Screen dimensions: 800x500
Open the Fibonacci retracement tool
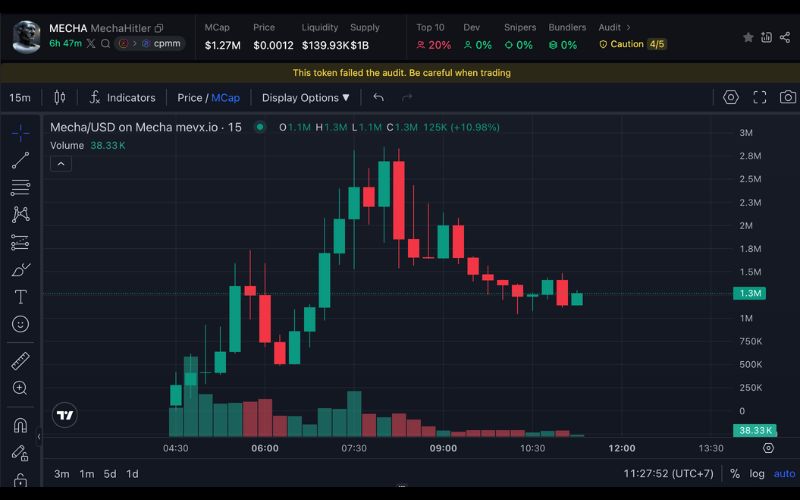[20, 187]
